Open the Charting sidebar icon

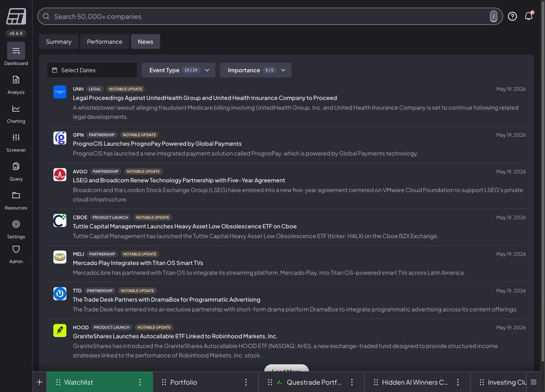16,108
